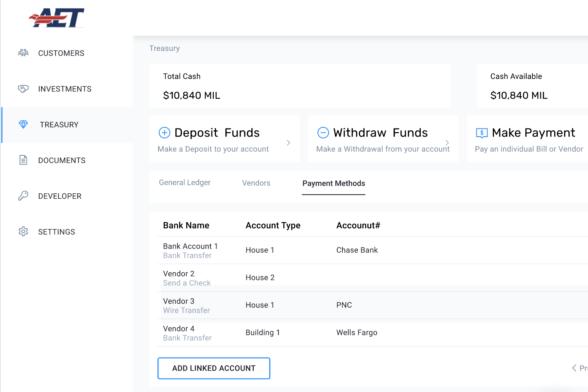
Task: Go to previous page chevron
Action: (x=574, y=368)
